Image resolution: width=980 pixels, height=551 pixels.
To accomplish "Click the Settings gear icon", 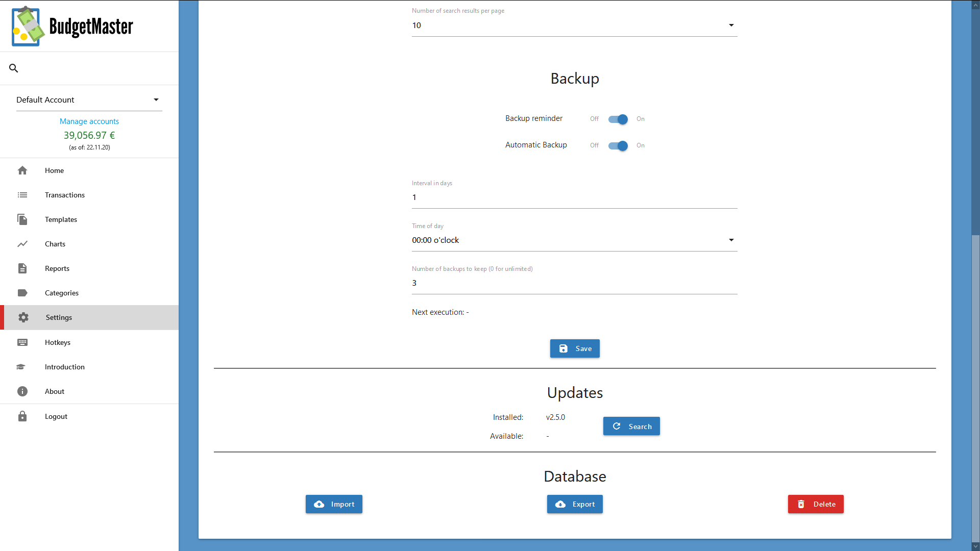I will point(23,317).
